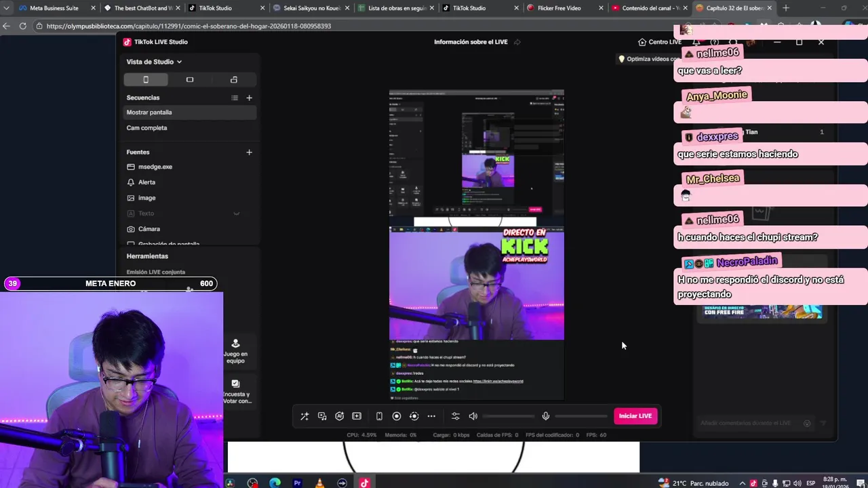The height and width of the screenshot is (488, 868).
Task: Open Centro LIVE home link
Action: point(660,42)
